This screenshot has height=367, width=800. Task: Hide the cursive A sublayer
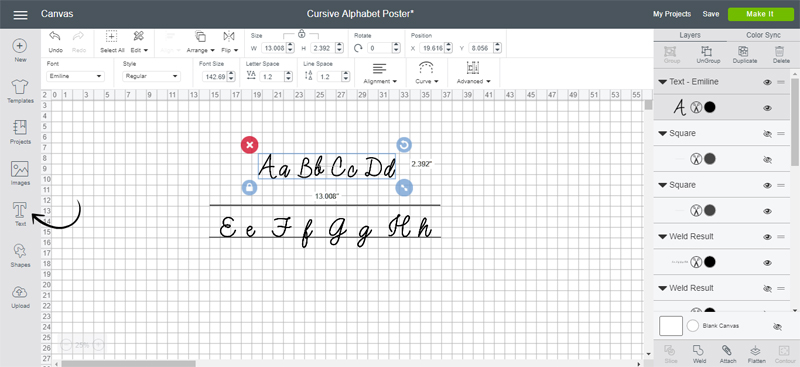click(x=767, y=108)
